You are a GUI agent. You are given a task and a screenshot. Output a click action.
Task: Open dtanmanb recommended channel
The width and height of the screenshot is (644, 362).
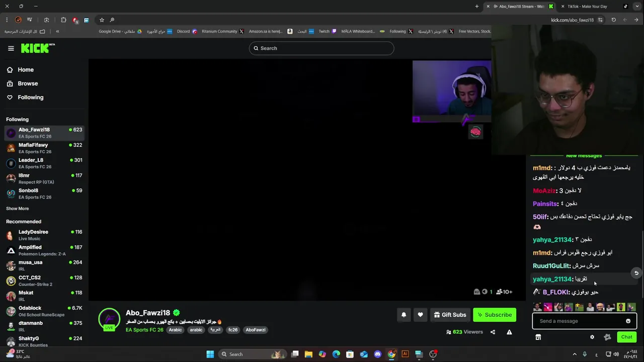[x=44, y=326]
